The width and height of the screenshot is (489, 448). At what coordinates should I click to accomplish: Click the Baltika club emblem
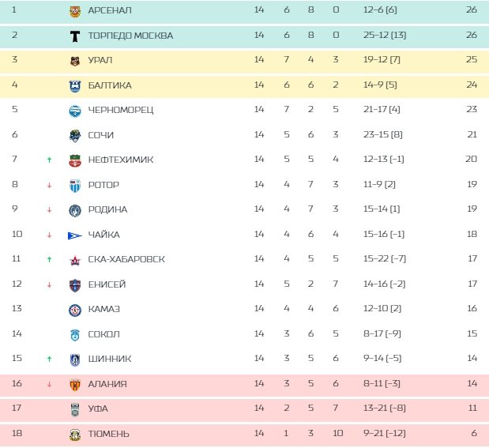click(x=75, y=86)
